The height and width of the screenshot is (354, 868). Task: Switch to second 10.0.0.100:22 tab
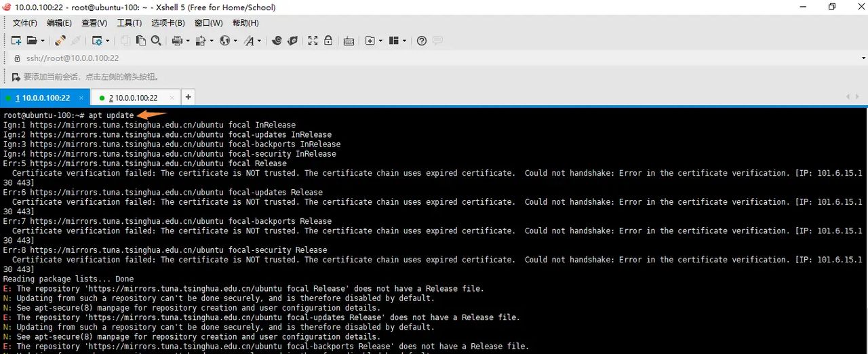133,98
